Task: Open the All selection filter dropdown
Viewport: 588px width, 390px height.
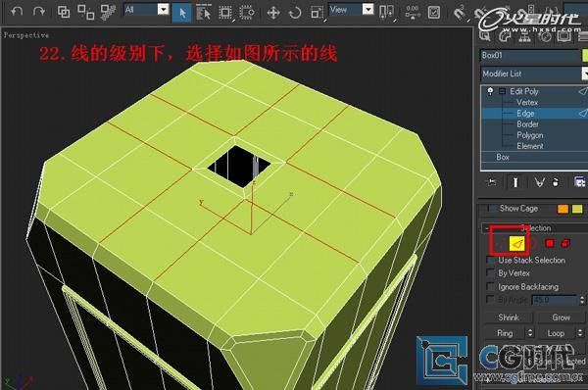Action: [x=146, y=10]
